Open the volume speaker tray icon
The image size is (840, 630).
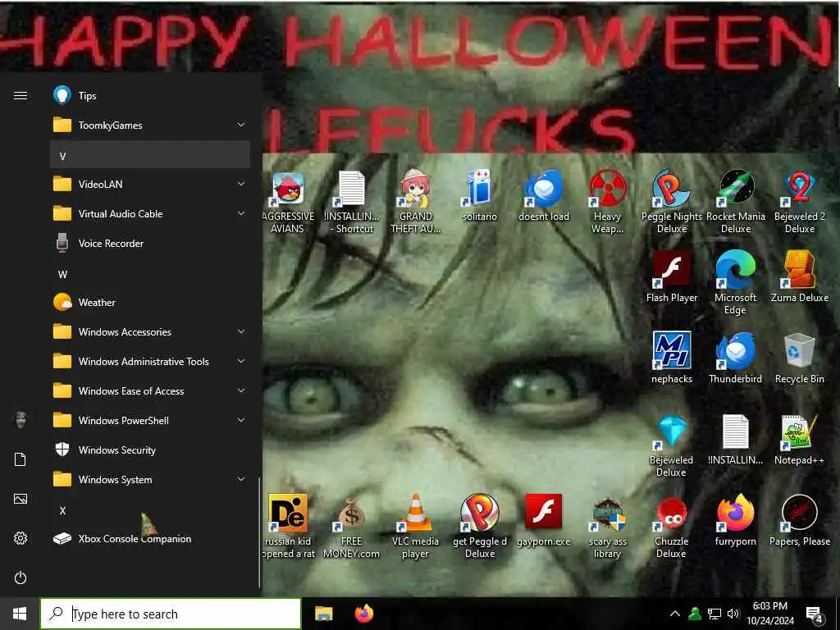(733, 614)
